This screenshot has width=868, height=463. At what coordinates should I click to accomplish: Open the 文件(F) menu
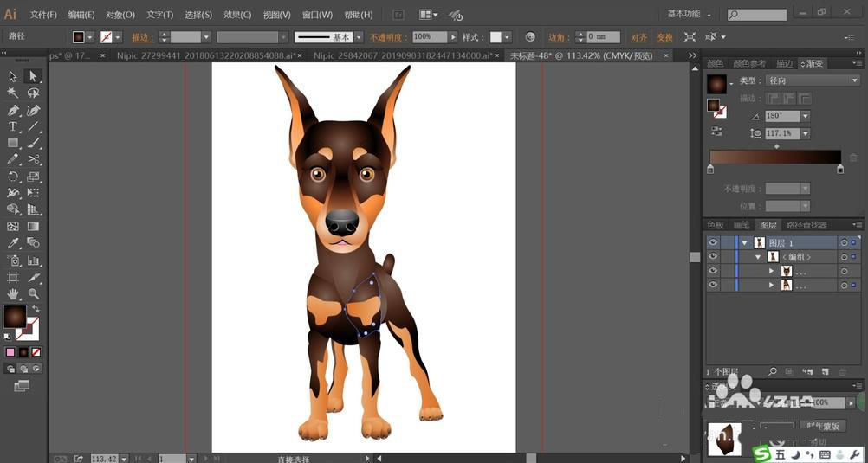click(x=43, y=15)
